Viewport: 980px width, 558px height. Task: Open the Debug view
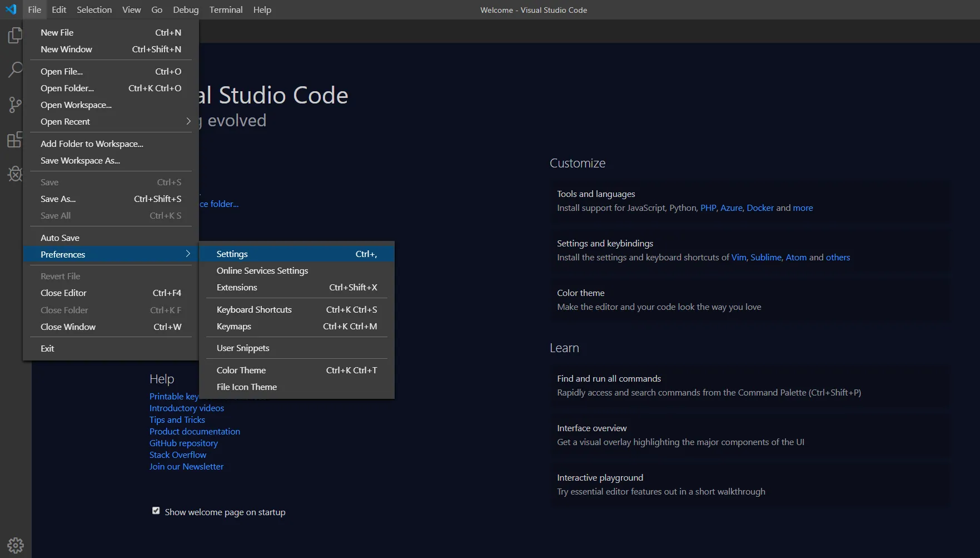[x=15, y=174]
